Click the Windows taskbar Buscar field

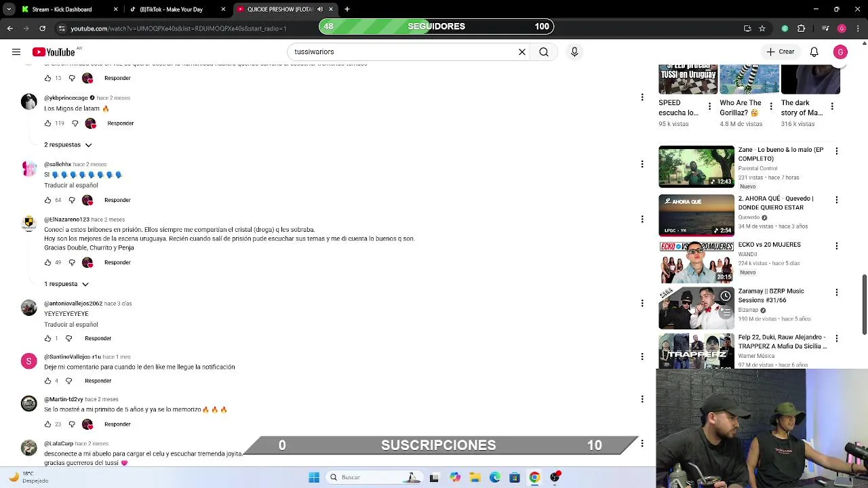tap(374, 477)
